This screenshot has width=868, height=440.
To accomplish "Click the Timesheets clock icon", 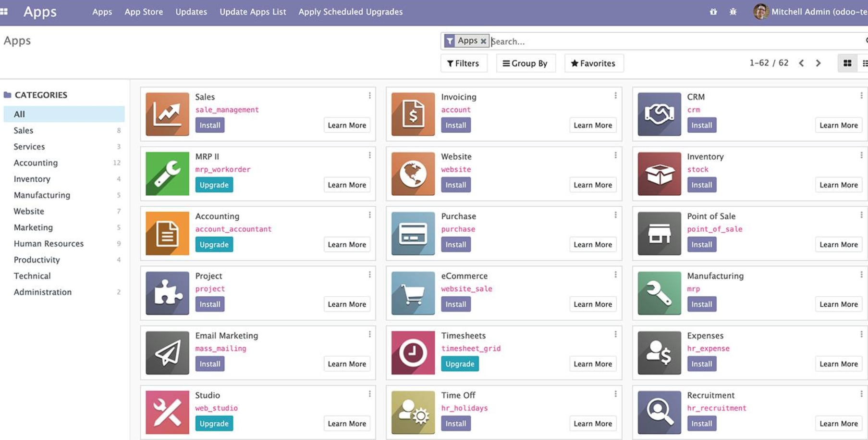I will (413, 352).
